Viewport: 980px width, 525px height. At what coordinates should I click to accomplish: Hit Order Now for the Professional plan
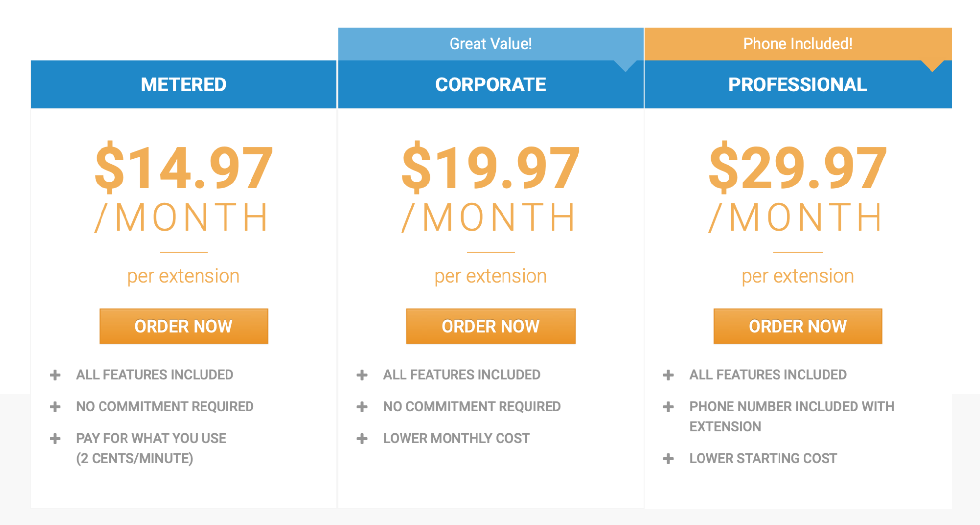[798, 326]
